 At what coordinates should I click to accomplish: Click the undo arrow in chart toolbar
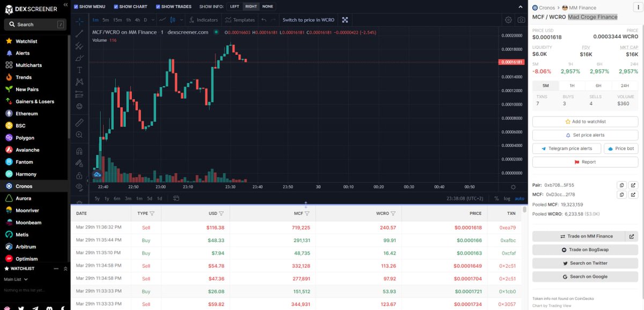pyautogui.click(x=264, y=20)
